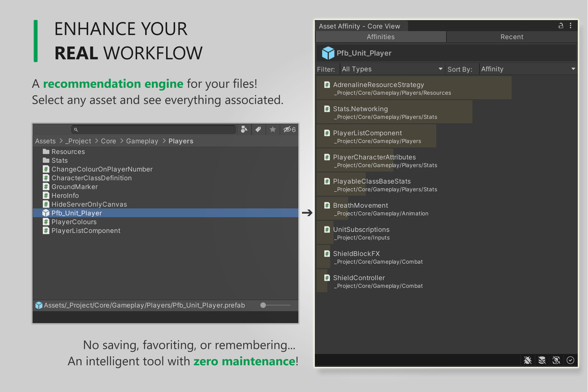Click the search-by-type icon in Project toolbar
Screen dimensions: 588x392
tap(245, 129)
